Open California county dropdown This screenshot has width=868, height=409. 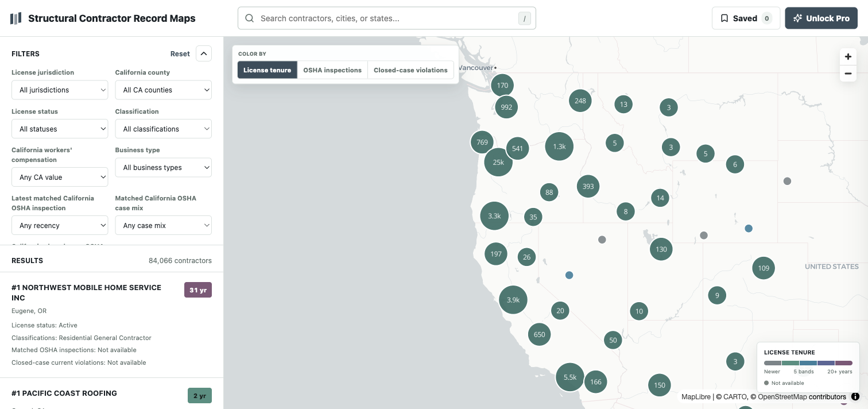point(164,90)
